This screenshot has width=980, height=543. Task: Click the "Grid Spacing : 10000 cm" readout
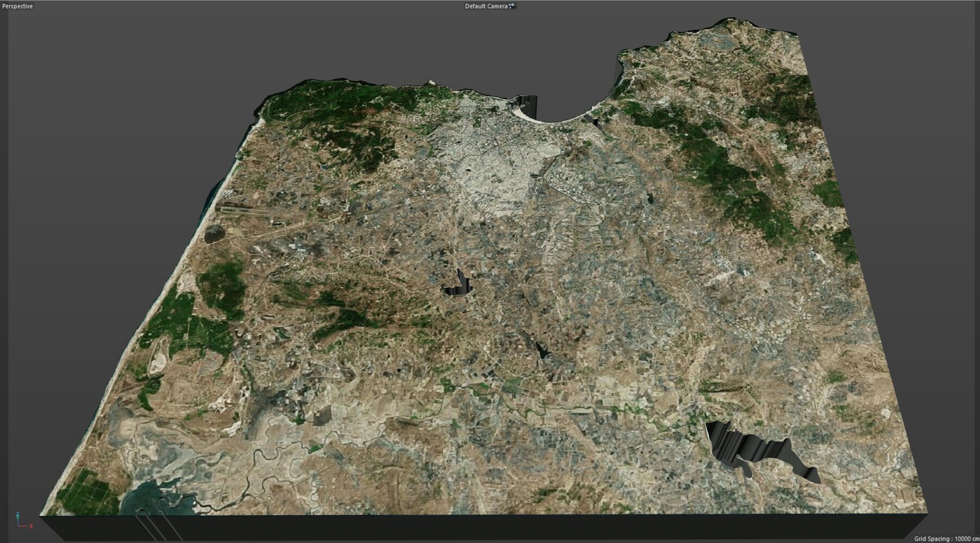[x=946, y=539]
